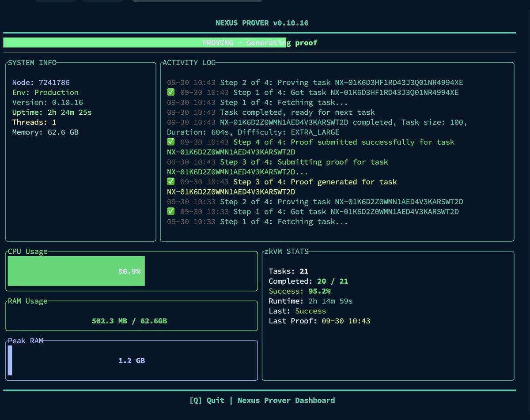Screen dimensions: 530x420
Task: Click the checkmark beside Proof generated for task
Action: click(x=171, y=182)
